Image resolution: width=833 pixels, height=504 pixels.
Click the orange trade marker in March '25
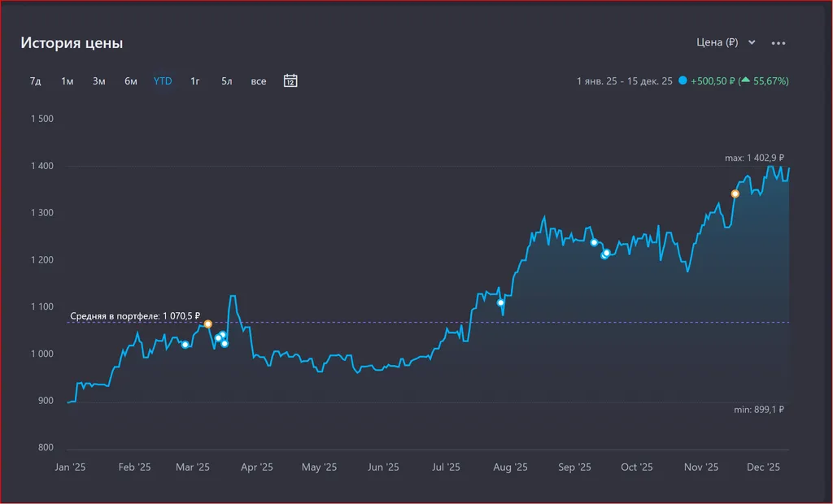pos(208,324)
